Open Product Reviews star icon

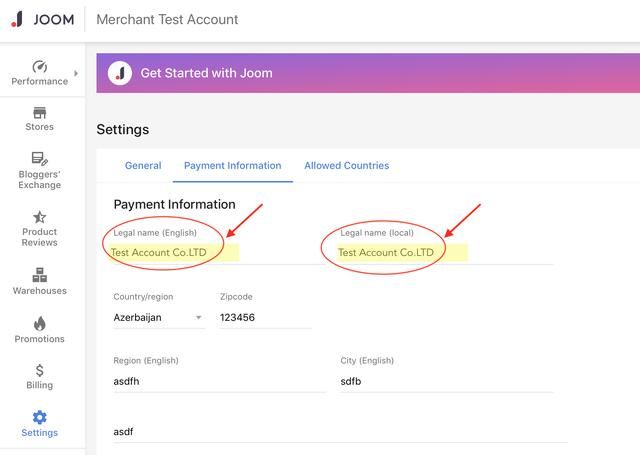[x=40, y=217]
